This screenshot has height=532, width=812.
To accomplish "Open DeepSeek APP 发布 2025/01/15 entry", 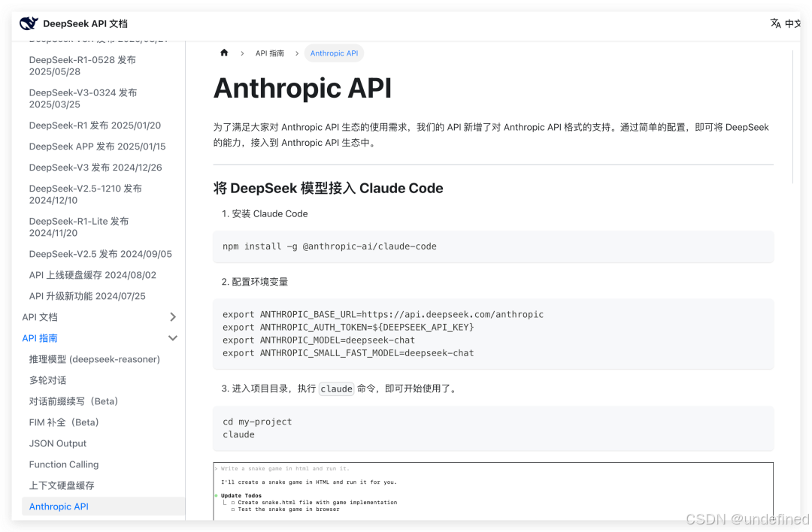I will click(97, 147).
